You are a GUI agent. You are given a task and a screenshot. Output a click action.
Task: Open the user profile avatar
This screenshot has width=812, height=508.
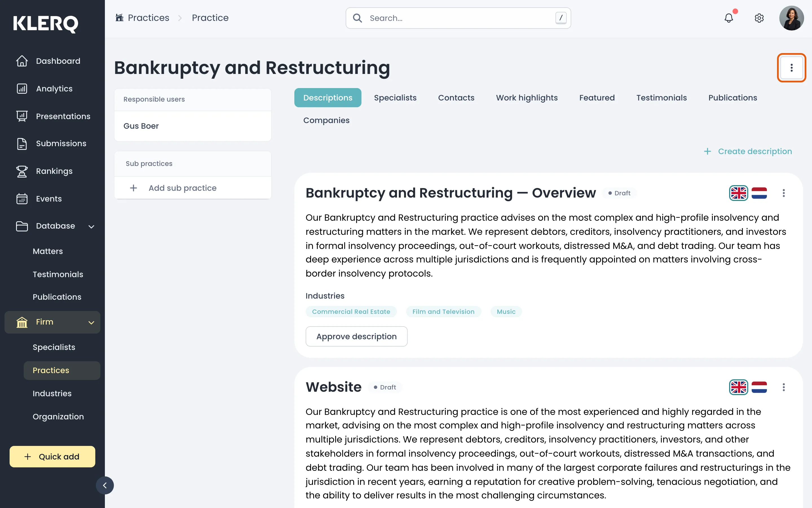[791, 18]
